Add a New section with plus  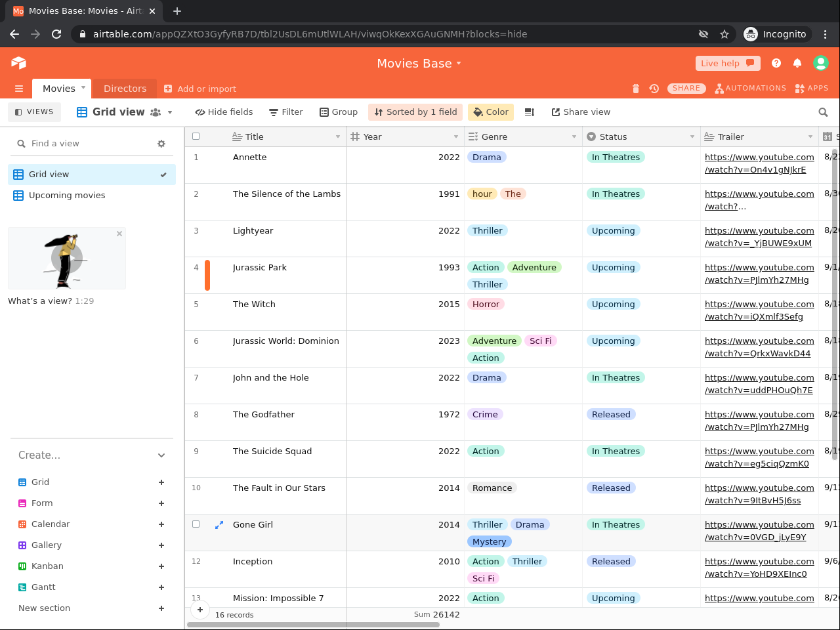click(161, 608)
